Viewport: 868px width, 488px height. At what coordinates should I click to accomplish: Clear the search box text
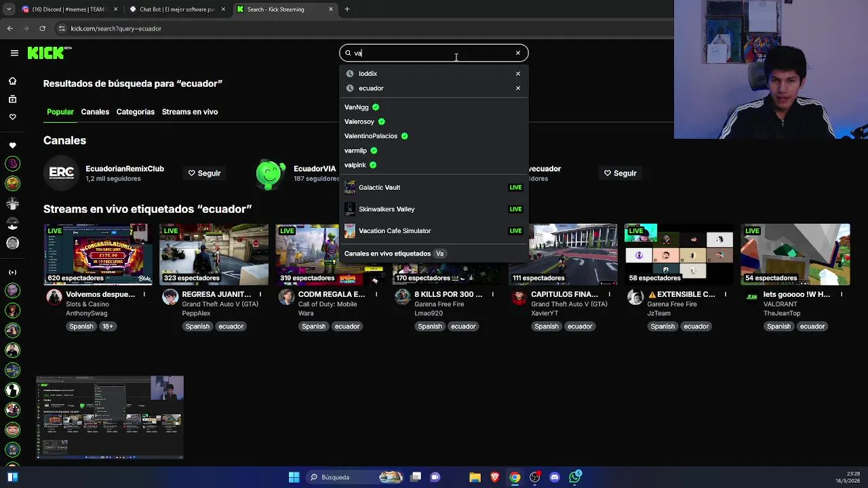pos(517,53)
